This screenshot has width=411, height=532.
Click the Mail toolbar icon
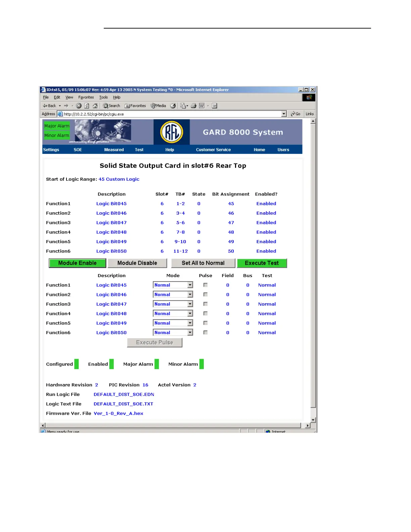183,106
